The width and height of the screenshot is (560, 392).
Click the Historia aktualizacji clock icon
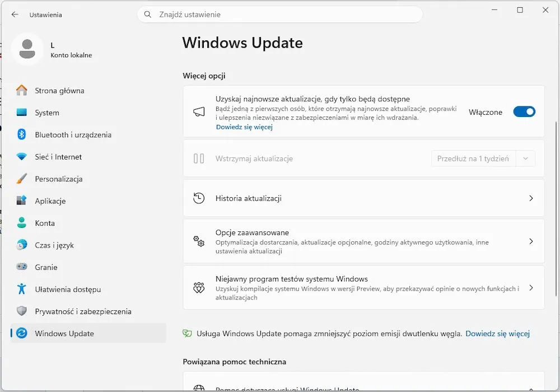point(199,198)
